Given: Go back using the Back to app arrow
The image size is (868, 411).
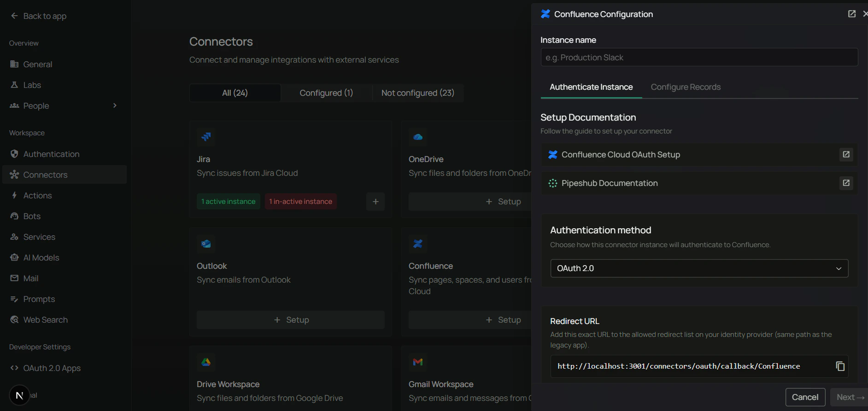Looking at the screenshot, I should pyautogui.click(x=14, y=16).
